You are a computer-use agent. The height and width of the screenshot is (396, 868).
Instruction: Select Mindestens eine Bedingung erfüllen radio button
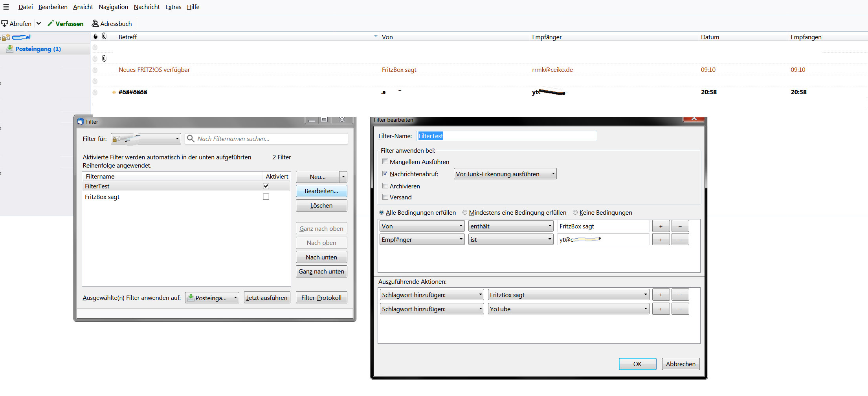coord(465,213)
